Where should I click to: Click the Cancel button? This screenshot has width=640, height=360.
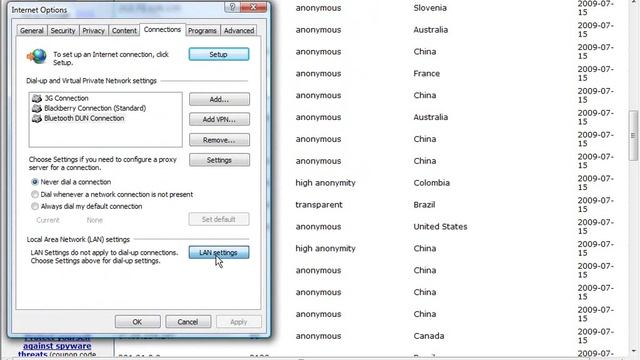[x=188, y=322]
